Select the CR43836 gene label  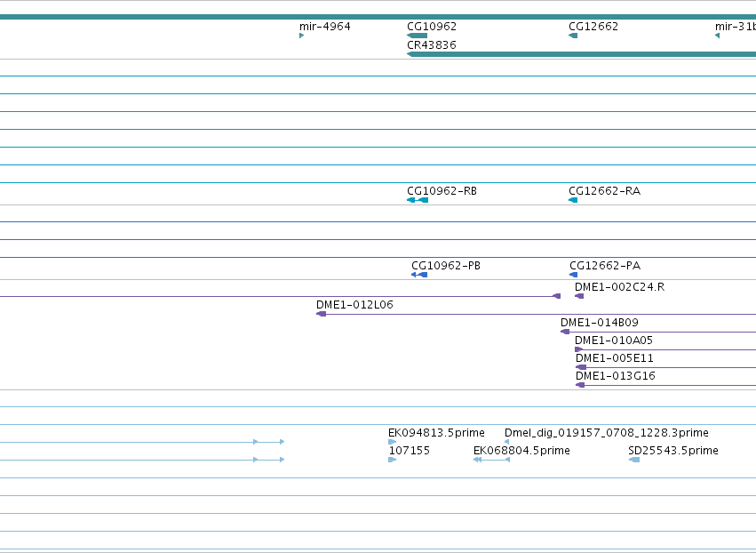pyautogui.click(x=432, y=44)
